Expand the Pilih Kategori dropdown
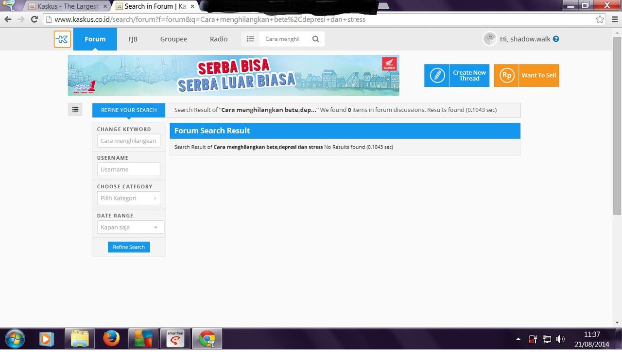 129,198
